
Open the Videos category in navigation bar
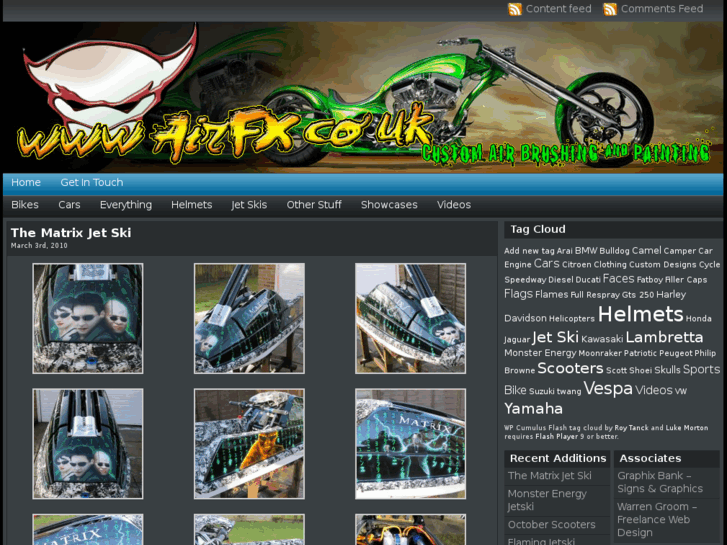point(453,205)
